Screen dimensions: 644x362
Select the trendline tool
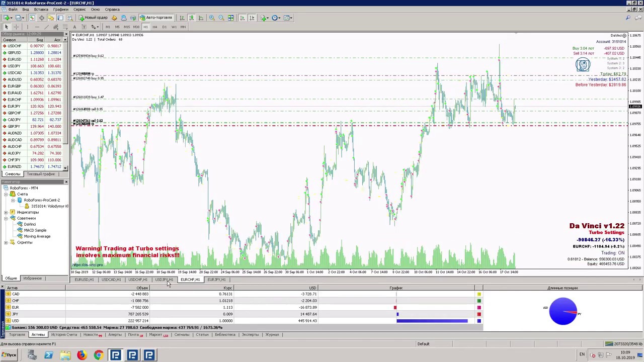(46, 27)
